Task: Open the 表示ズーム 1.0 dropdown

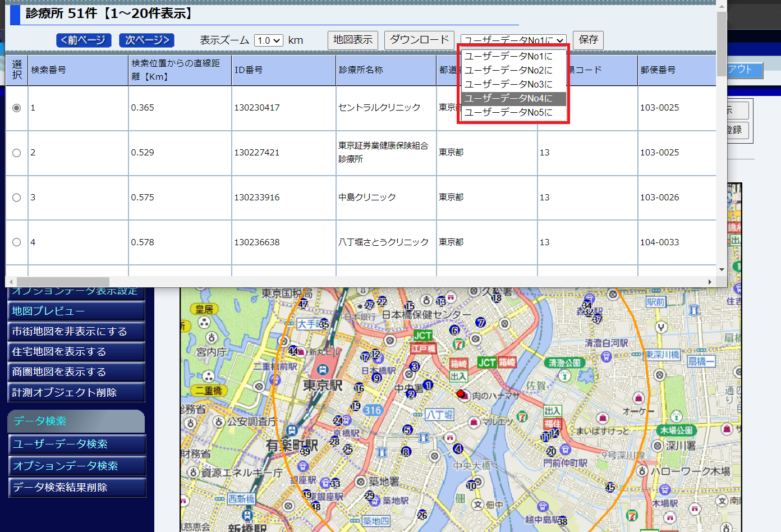Action: point(268,40)
